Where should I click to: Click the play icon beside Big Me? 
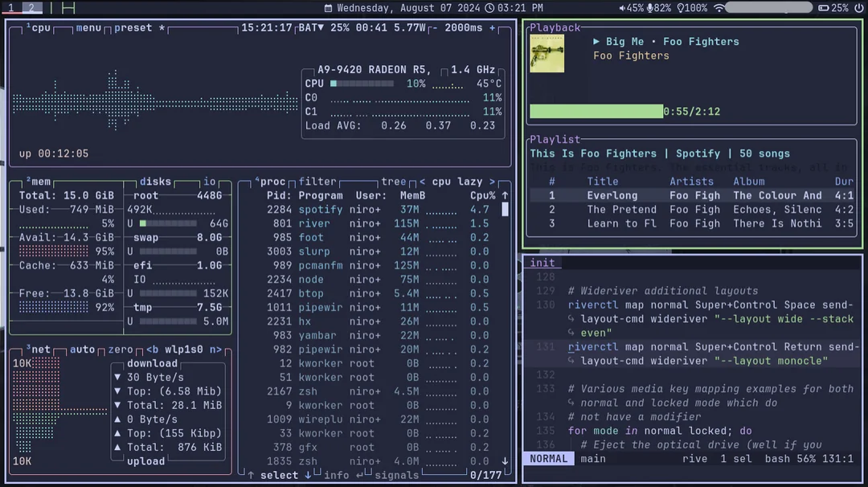[x=596, y=42]
